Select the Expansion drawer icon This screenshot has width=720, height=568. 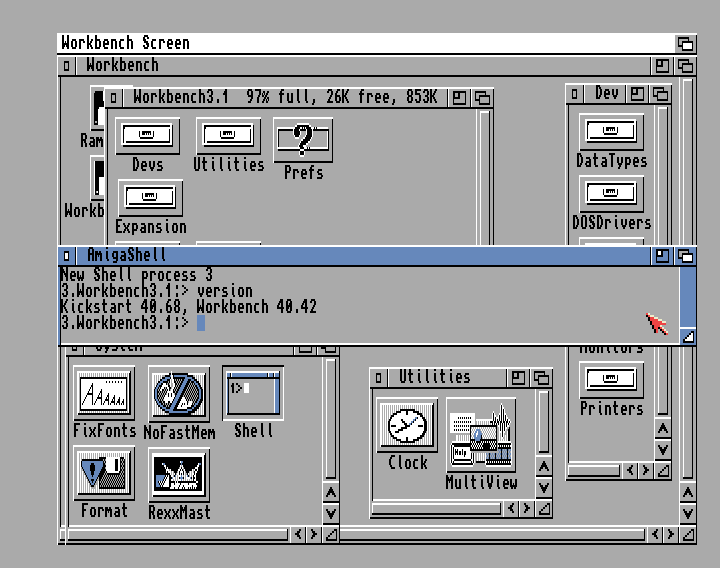coord(150,198)
